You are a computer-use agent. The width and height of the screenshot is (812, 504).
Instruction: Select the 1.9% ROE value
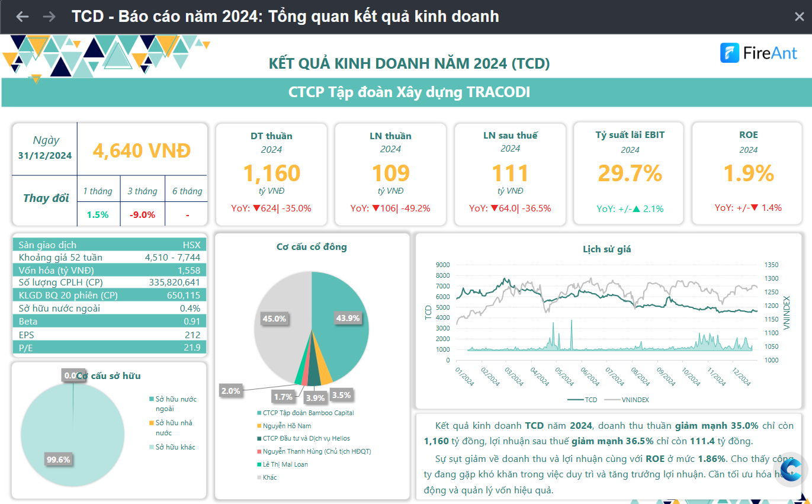749,173
